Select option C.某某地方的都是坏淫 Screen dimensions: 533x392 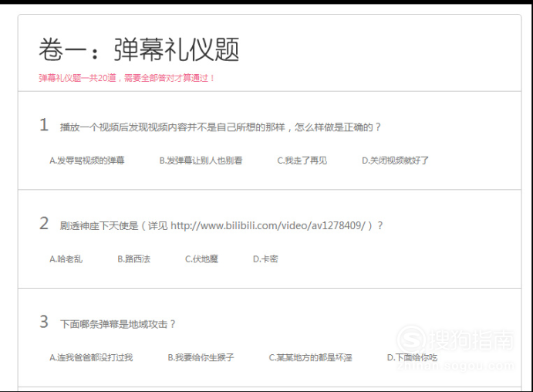click(x=310, y=358)
